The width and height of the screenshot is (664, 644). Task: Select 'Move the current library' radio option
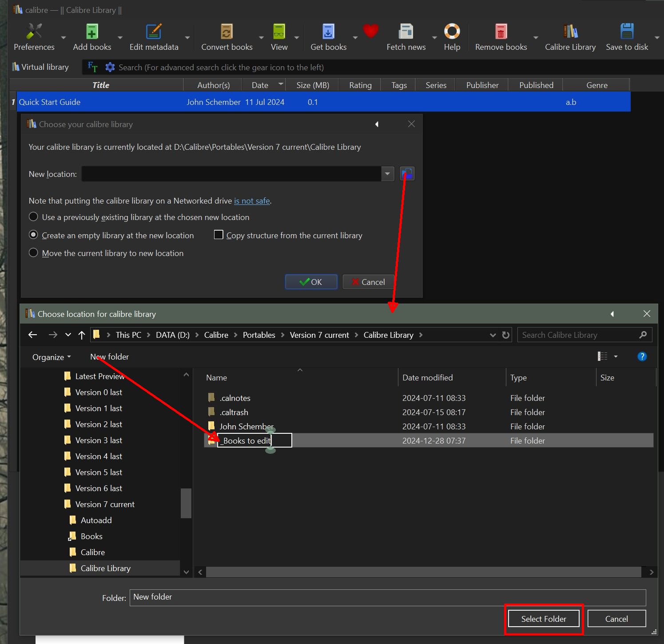coord(33,253)
